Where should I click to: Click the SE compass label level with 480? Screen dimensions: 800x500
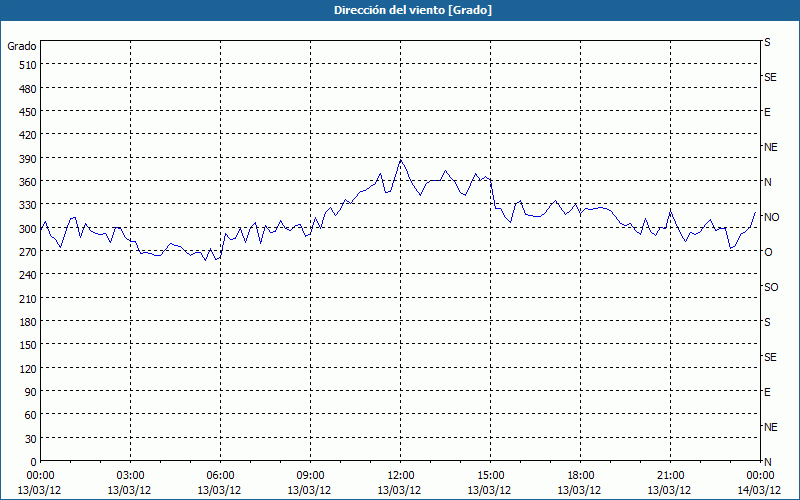770,77
